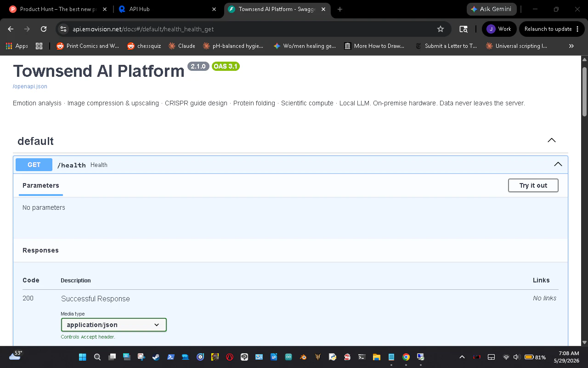Screen dimensions: 588x368
Task: Open the taskbar Search icon
Action: (x=97, y=357)
